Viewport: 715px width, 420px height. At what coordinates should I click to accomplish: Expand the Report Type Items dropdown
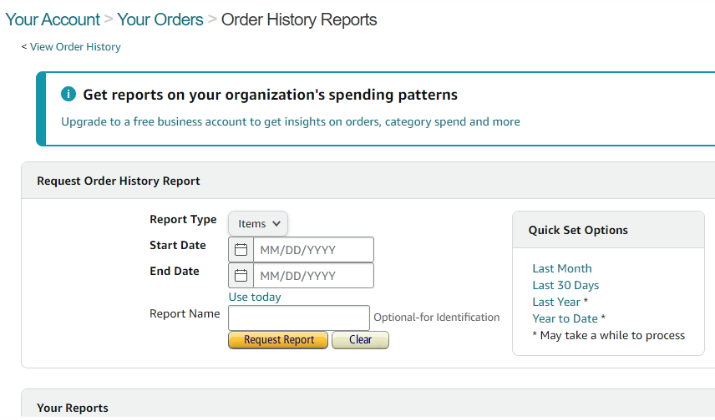[258, 223]
